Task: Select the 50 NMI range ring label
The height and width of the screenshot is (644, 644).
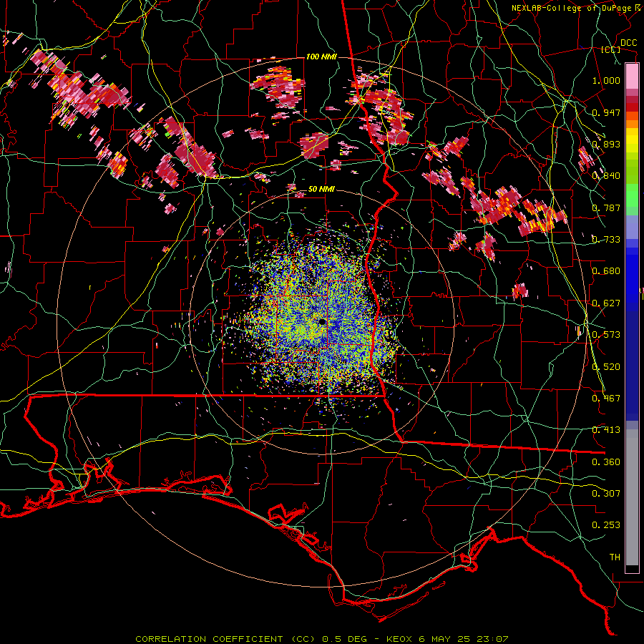Action: [x=321, y=190]
